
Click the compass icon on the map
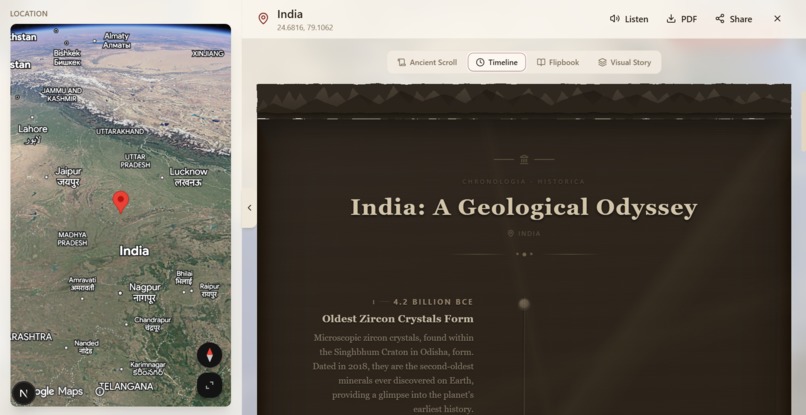click(x=210, y=355)
